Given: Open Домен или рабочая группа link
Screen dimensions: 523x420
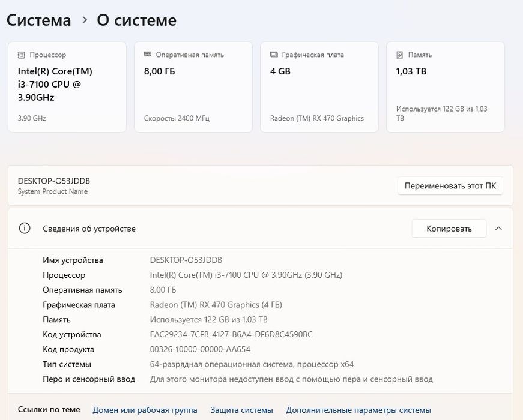Looking at the screenshot, I should tap(145, 410).
